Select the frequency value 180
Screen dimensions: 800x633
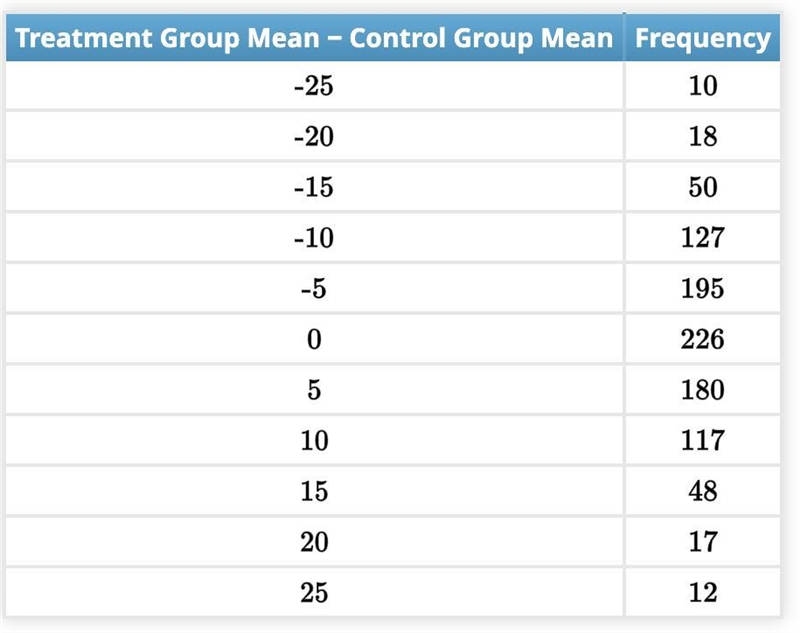(x=703, y=390)
